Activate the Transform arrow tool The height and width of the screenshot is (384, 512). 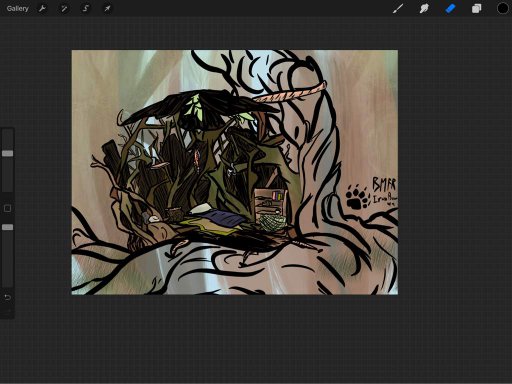107,8
